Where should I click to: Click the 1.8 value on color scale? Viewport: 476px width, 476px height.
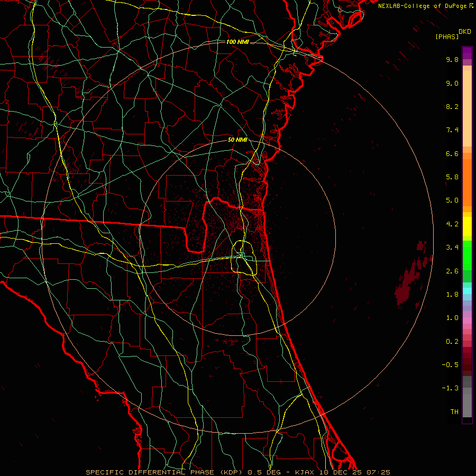[452, 295]
